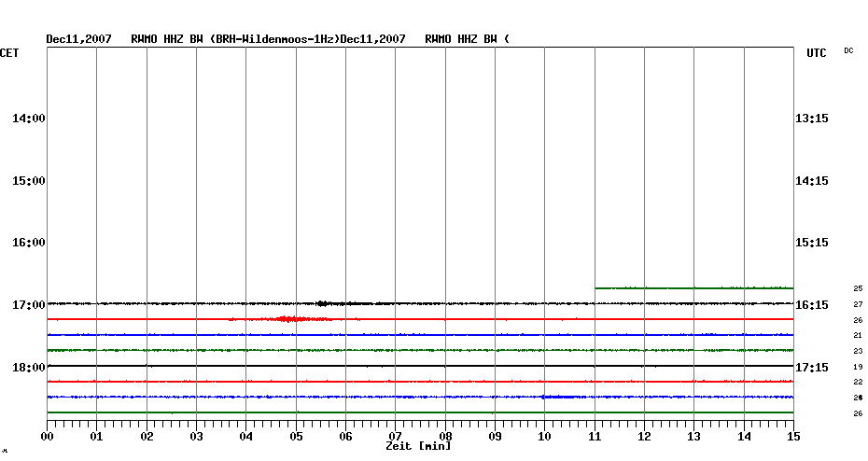The height and width of the screenshot is (461, 868).
Task: Select the 14:15 UTC time label
Action: (x=812, y=180)
